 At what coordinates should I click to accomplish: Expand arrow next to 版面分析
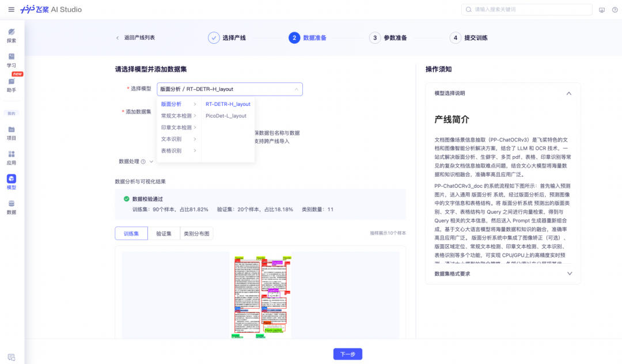195,104
